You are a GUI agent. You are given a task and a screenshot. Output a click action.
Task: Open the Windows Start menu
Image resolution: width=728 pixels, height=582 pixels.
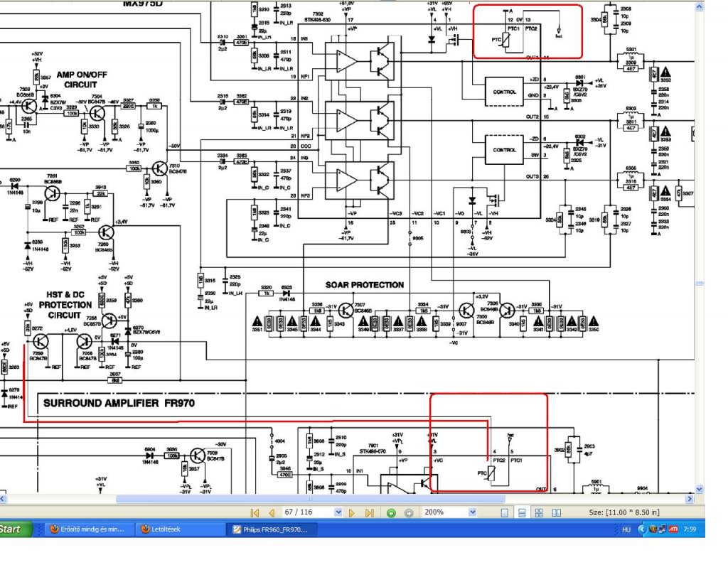pyautogui.click(x=16, y=529)
